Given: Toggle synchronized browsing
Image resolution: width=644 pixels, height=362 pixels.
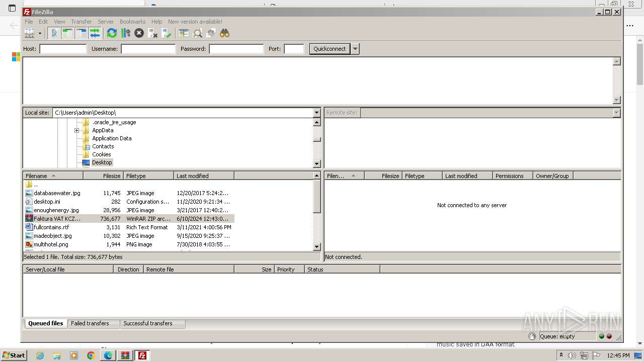Looking at the screenshot, I should (211, 33).
